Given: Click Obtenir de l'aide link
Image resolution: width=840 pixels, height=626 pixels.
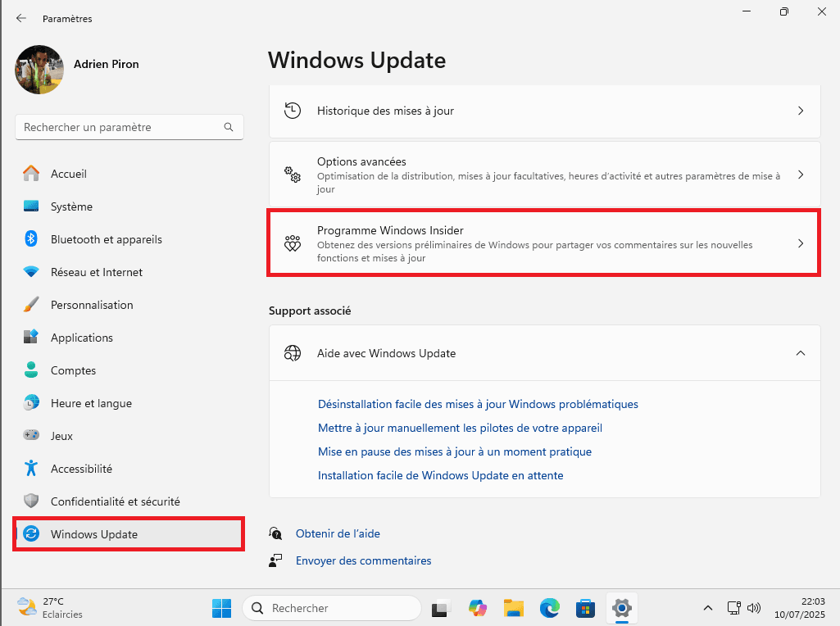Looking at the screenshot, I should [338, 533].
